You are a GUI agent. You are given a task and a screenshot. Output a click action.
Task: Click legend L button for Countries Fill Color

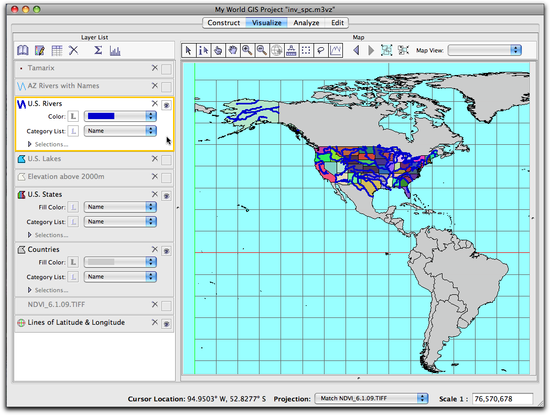click(x=73, y=262)
